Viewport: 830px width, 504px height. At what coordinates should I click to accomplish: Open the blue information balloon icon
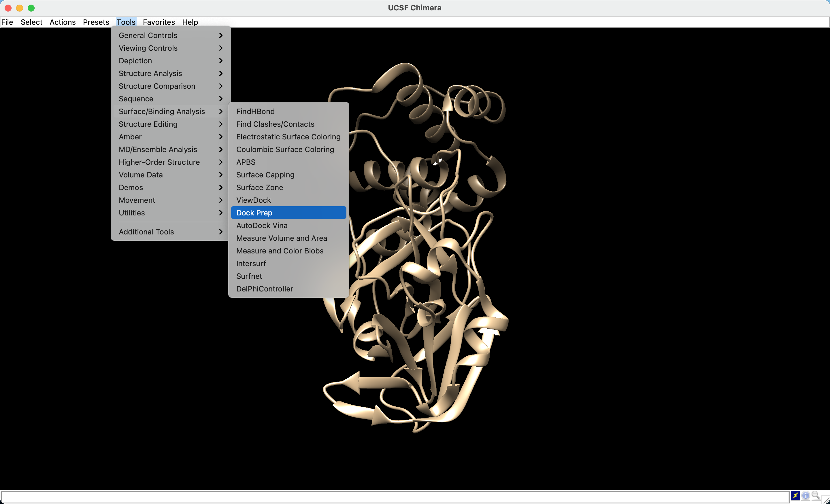806,495
